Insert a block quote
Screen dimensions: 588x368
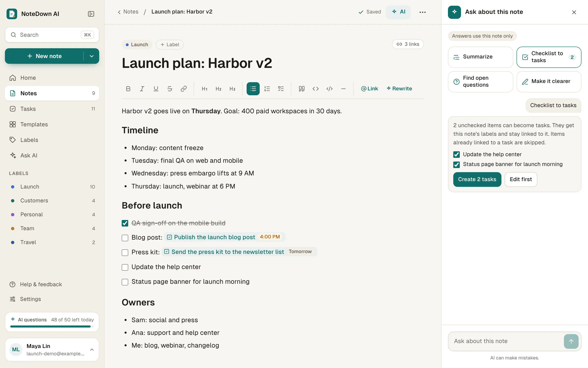302,89
